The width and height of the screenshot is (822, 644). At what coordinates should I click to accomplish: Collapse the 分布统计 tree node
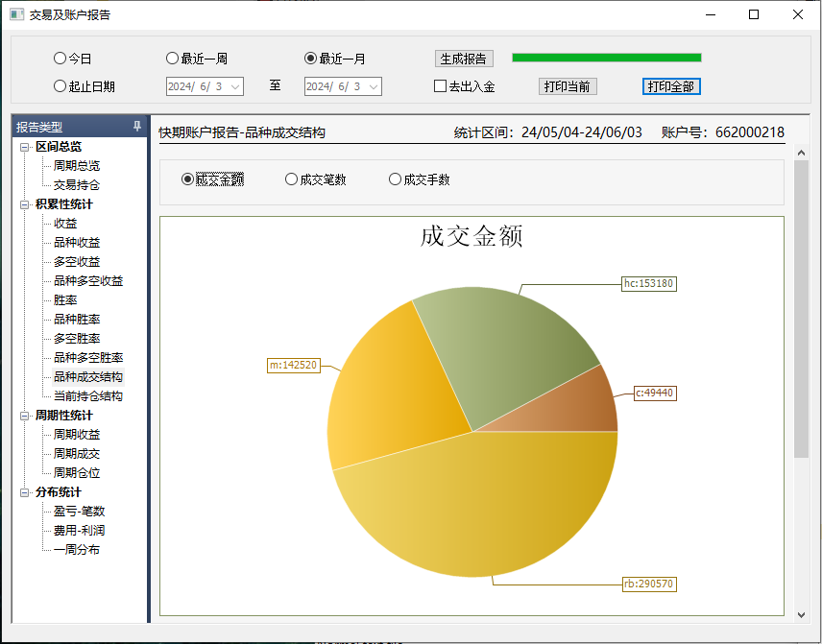(x=25, y=492)
